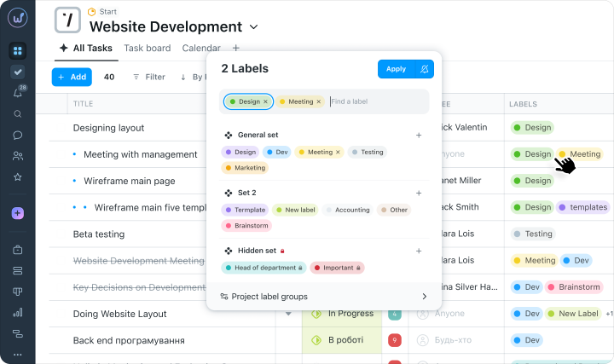
Task: Expand Website Development project dropdown
Action: tap(254, 27)
